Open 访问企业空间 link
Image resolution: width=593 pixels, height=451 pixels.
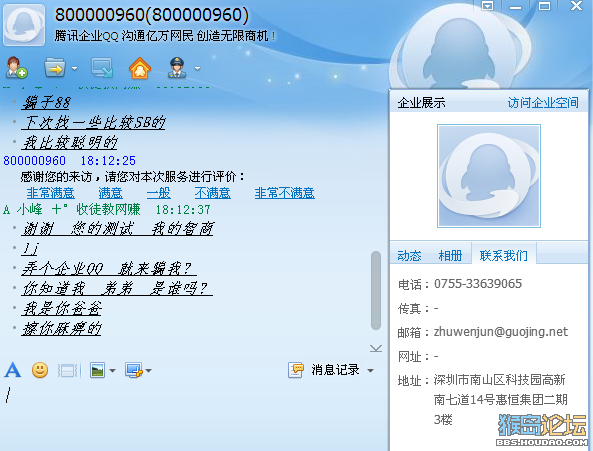[543, 102]
